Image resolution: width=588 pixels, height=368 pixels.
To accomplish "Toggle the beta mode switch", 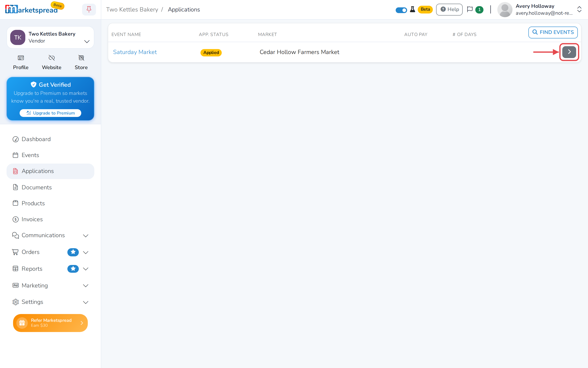I will [401, 10].
